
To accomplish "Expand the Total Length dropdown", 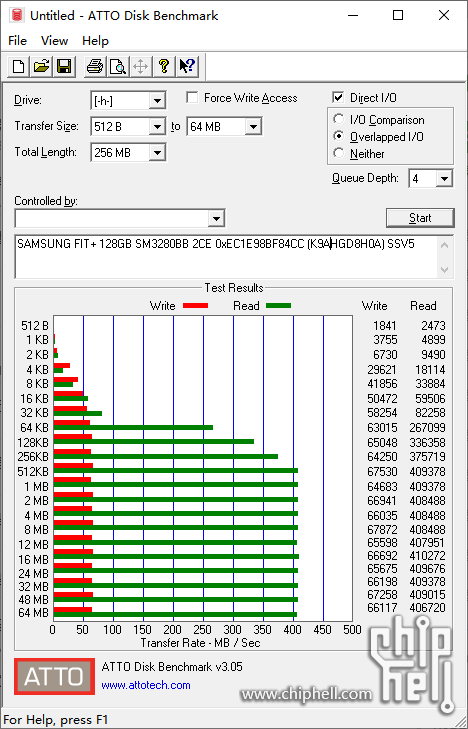I will coord(157,152).
